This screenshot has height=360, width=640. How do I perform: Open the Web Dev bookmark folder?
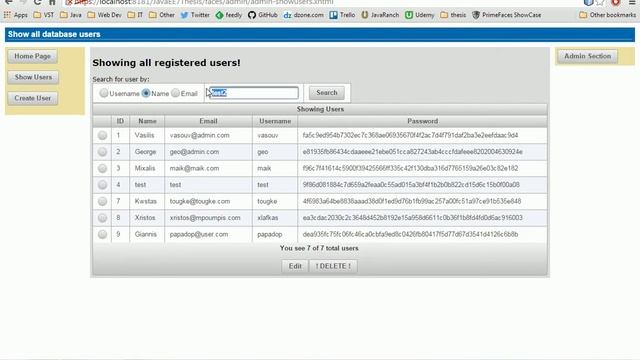[x=104, y=15]
